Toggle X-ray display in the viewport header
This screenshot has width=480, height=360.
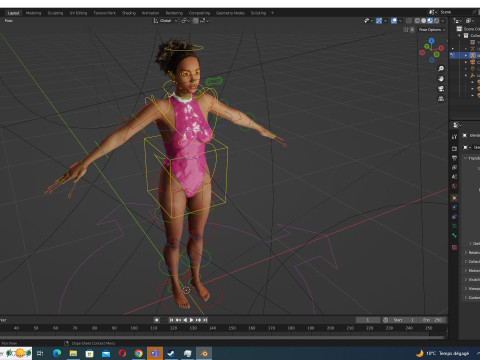click(x=409, y=21)
